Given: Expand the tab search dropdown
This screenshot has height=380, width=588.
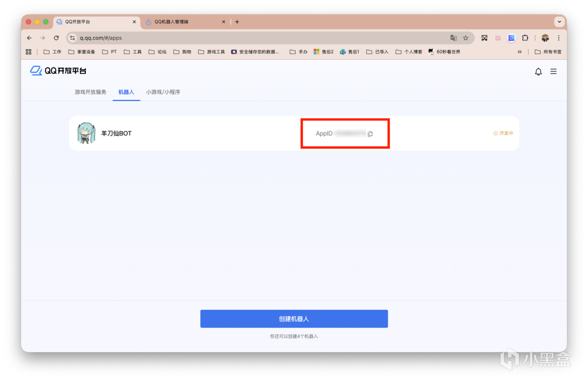Looking at the screenshot, I should pos(560,22).
